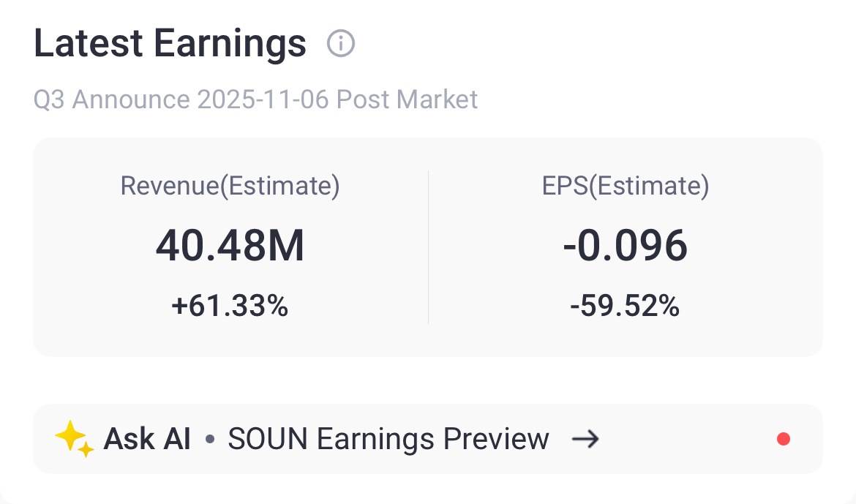856x504 pixels.
Task: Click the yellow sparkle Ask AI icon
Action: (x=74, y=439)
